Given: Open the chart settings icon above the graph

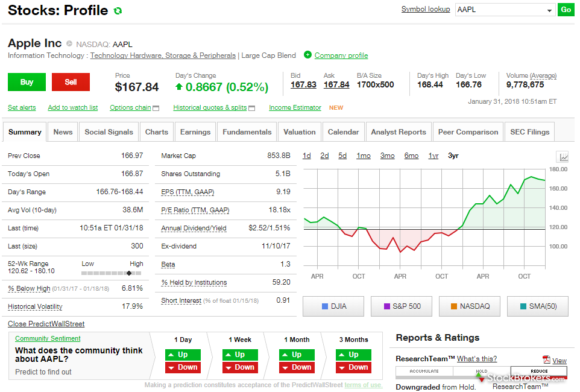Looking at the screenshot, I should click(563, 157).
